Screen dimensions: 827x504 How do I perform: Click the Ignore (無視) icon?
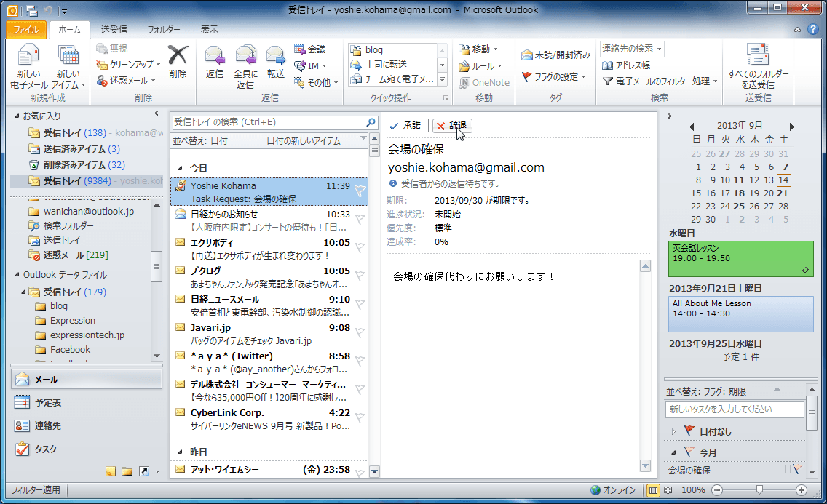click(x=102, y=49)
